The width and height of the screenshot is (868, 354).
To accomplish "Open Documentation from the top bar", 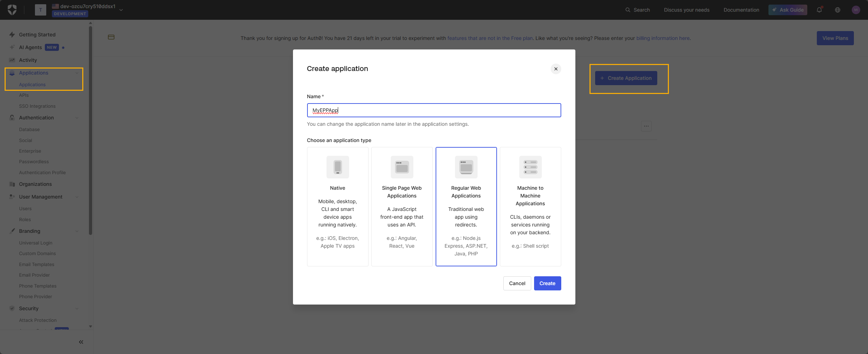I will pyautogui.click(x=741, y=10).
